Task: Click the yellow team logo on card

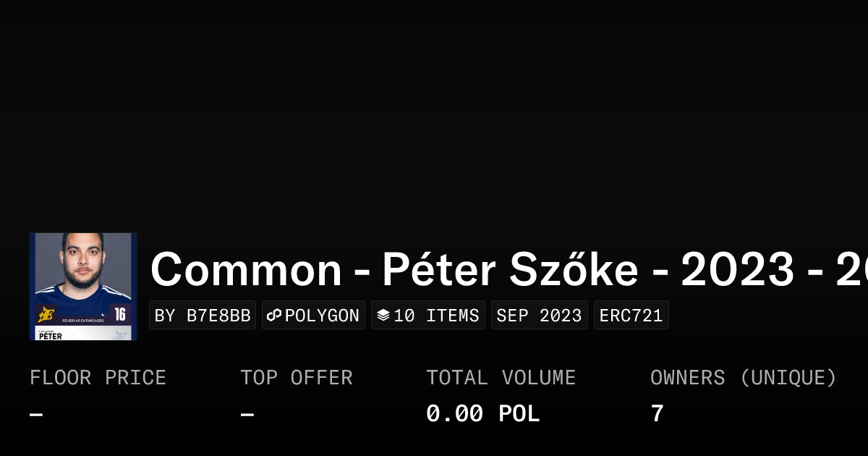Action: pyautogui.click(x=46, y=314)
